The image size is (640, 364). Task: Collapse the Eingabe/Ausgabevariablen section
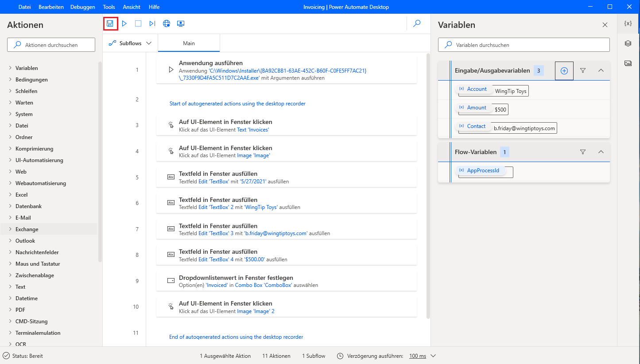[601, 70]
